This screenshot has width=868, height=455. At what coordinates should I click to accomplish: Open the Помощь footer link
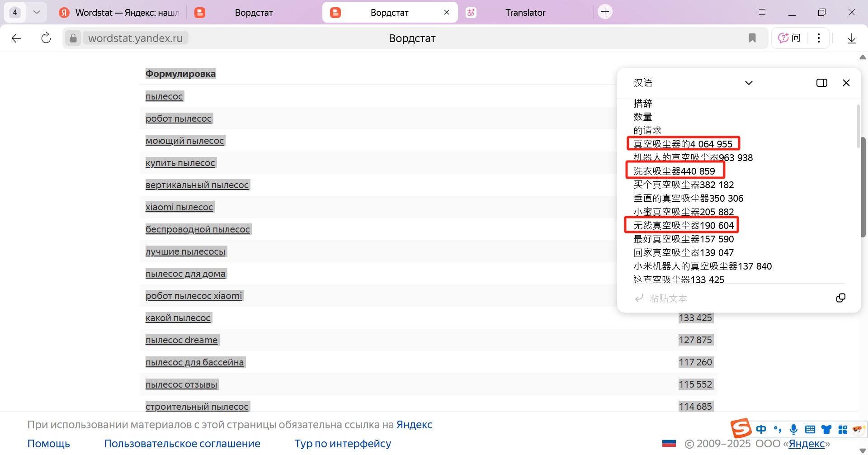49,444
